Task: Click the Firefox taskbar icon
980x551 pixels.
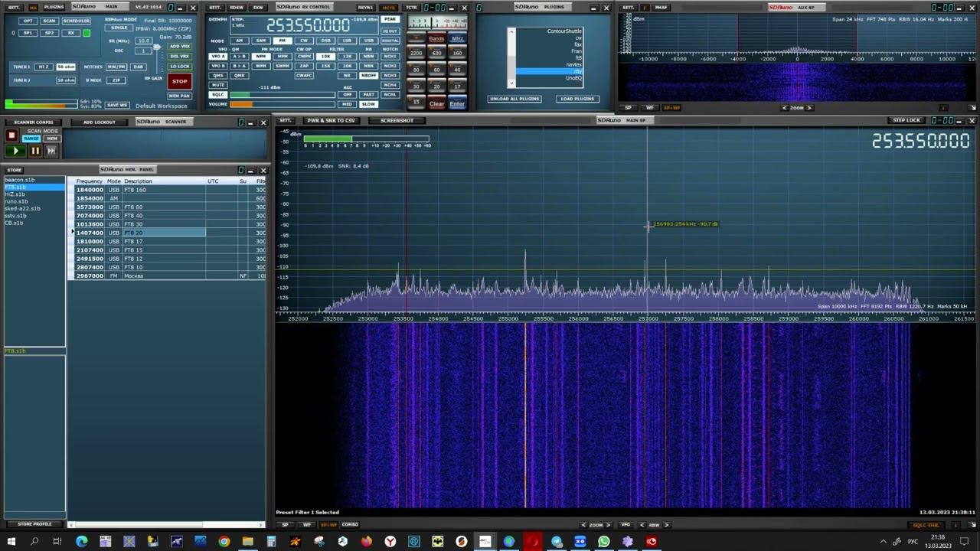Action: 366,542
